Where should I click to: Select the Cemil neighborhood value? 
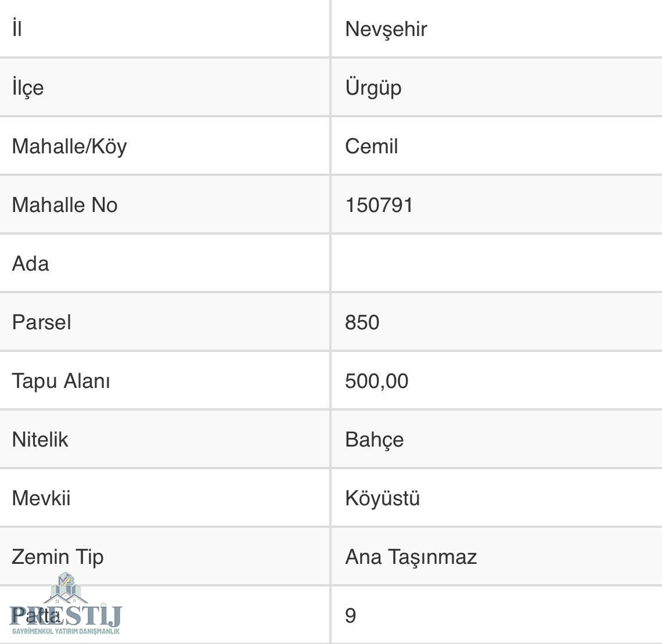[x=371, y=146]
